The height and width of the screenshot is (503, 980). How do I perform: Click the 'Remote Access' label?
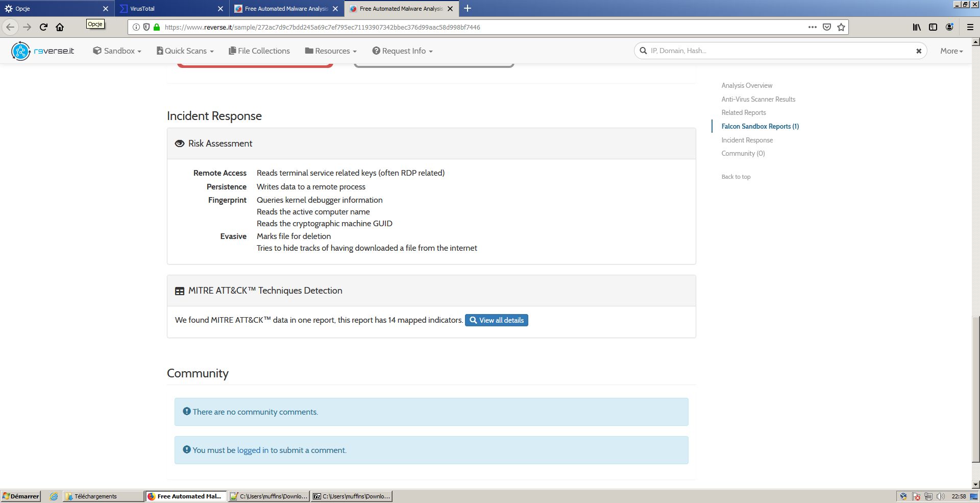[x=220, y=173]
